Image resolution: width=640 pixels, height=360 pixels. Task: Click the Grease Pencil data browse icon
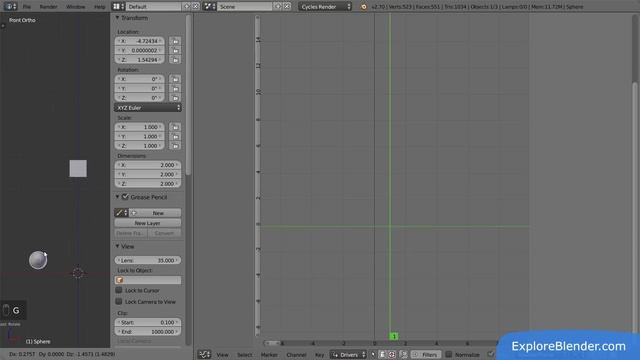121,213
